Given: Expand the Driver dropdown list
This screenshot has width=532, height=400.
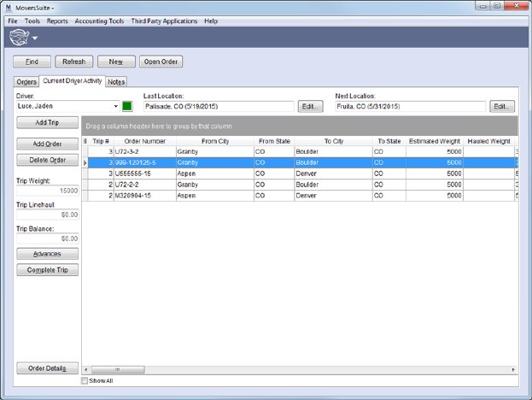Looking at the screenshot, I should point(115,107).
